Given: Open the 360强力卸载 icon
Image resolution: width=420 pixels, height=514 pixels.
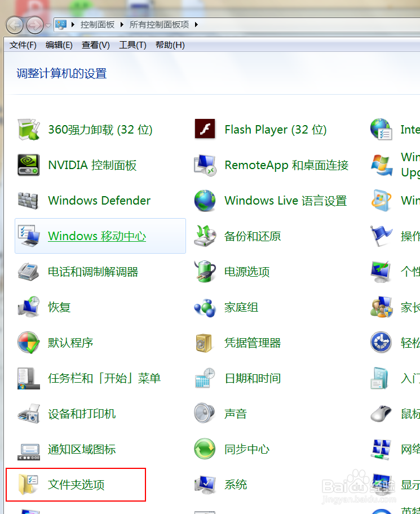Looking at the screenshot, I should pyautogui.click(x=29, y=130).
